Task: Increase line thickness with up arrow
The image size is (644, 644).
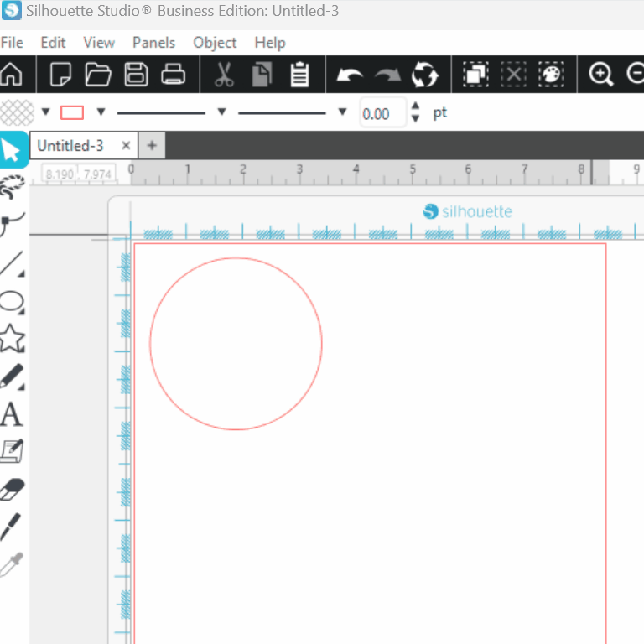Action: point(415,106)
